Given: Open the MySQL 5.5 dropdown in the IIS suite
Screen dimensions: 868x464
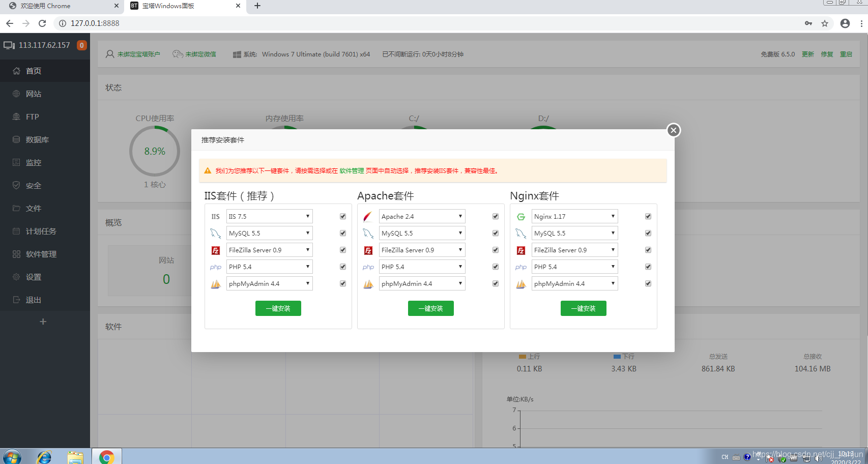Looking at the screenshot, I should point(270,233).
